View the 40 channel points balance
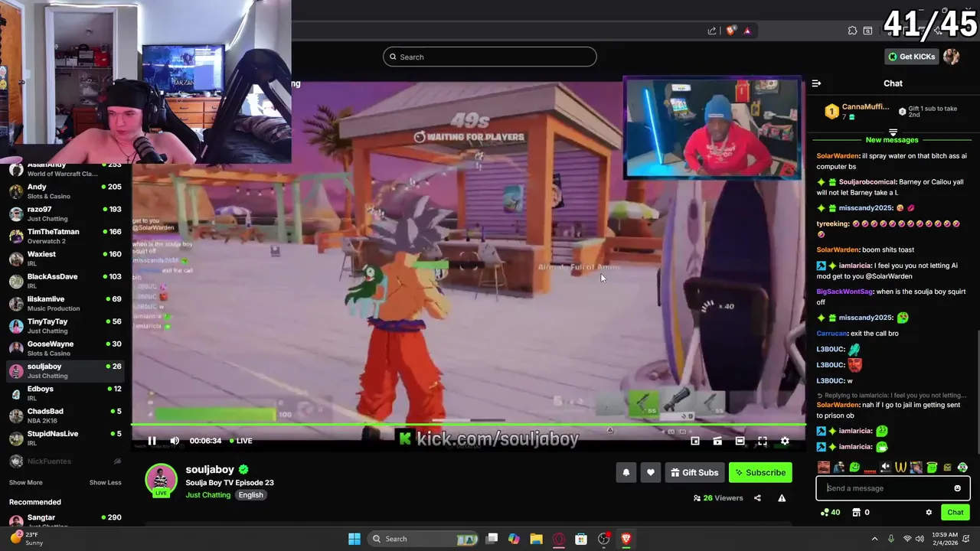This screenshot has width=980, height=551. coord(830,513)
